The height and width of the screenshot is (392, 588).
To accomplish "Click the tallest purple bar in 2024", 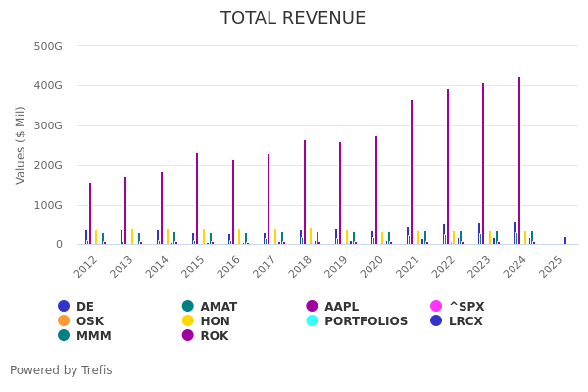I will tap(519, 162).
